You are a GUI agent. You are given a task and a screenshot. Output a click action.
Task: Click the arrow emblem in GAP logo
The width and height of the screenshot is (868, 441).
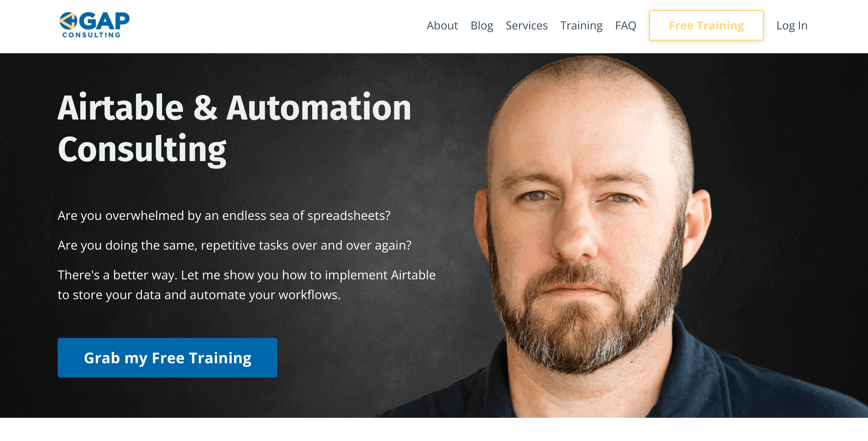pyautogui.click(x=69, y=21)
